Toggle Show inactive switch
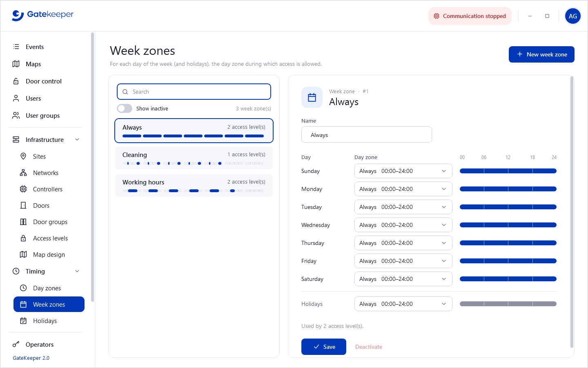Image resolution: width=588 pixels, height=368 pixels. tap(125, 108)
